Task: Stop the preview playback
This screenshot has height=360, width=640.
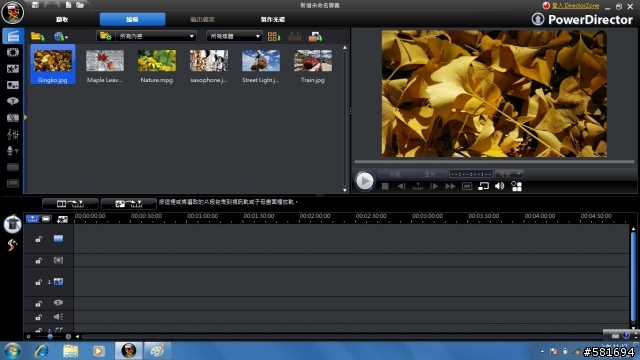Action: [385, 186]
